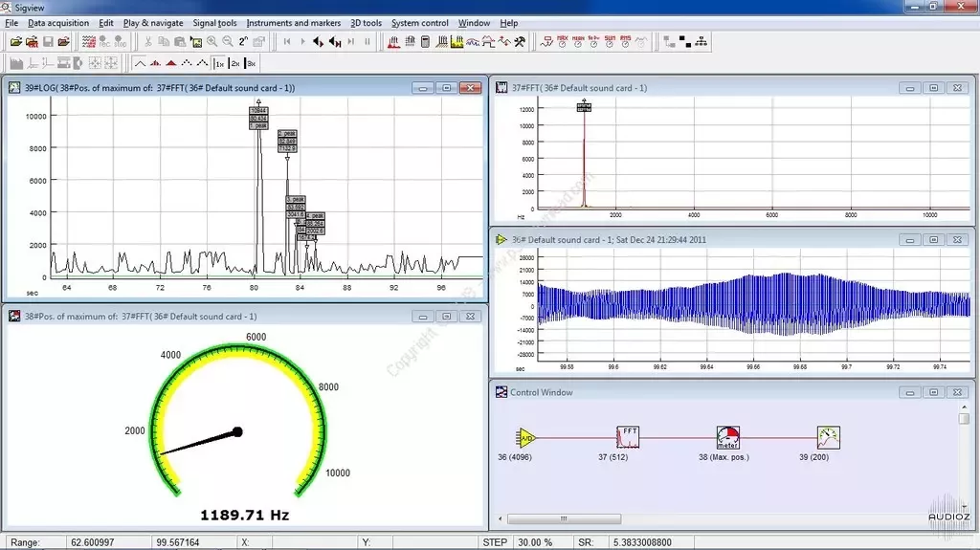Open the Instruments and markers menu
980x550 pixels.
[293, 23]
